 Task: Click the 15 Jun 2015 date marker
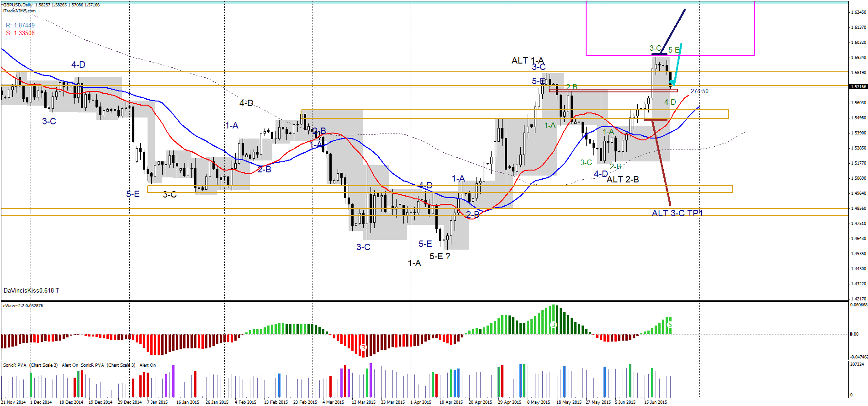pyautogui.click(x=656, y=402)
